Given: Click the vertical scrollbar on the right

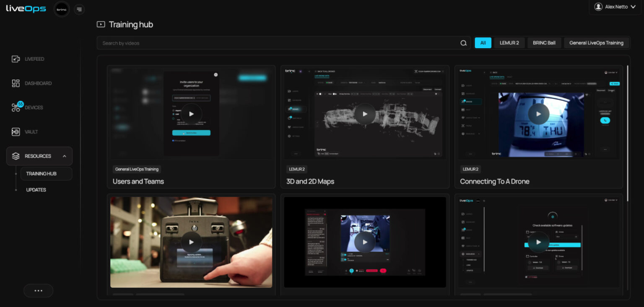Looking at the screenshot, I should (627, 126).
